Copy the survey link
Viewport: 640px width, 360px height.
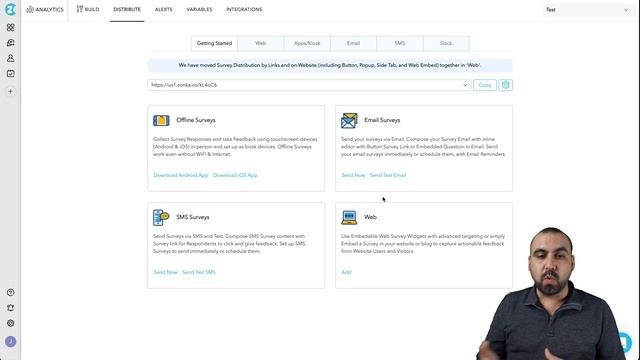[485, 85]
